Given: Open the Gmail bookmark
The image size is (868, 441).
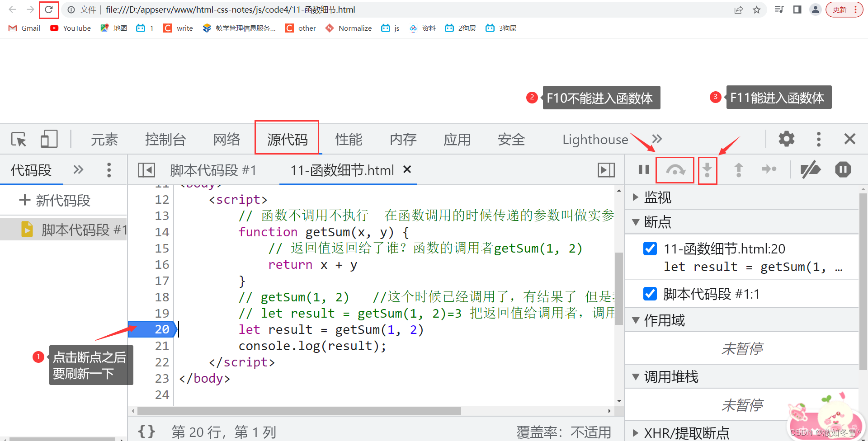Looking at the screenshot, I should [x=24, y=28].
